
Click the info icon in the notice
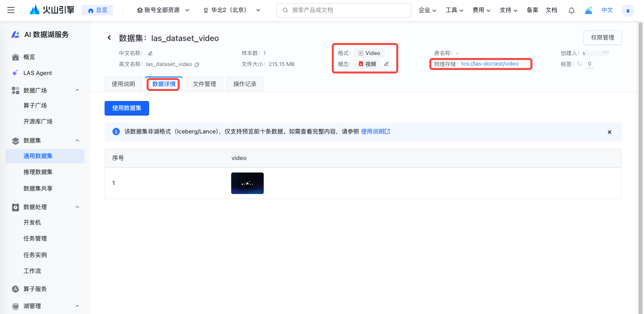coord(116,131)
